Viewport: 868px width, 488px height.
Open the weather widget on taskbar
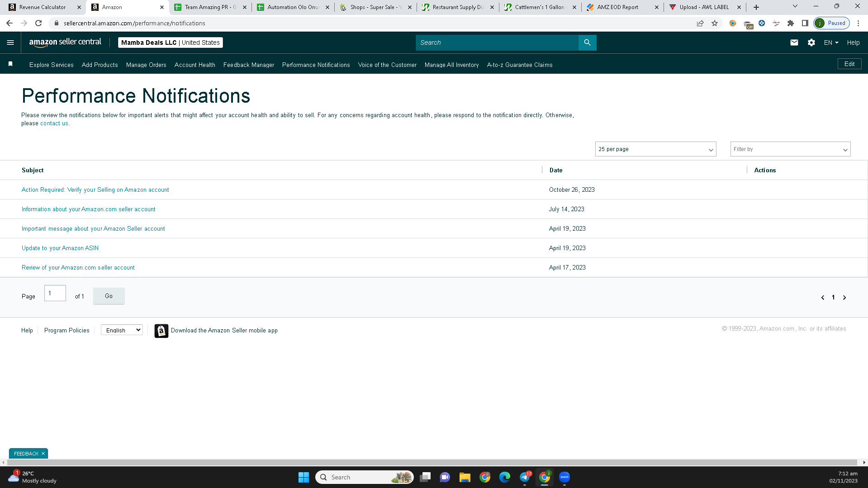pos(33,477)
